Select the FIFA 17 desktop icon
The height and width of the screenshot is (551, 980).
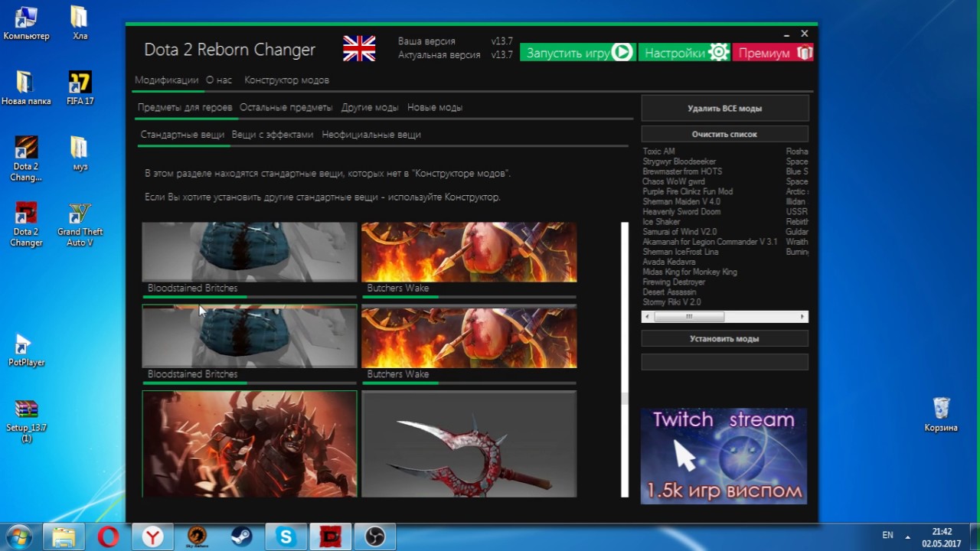(x=80, y=88)
